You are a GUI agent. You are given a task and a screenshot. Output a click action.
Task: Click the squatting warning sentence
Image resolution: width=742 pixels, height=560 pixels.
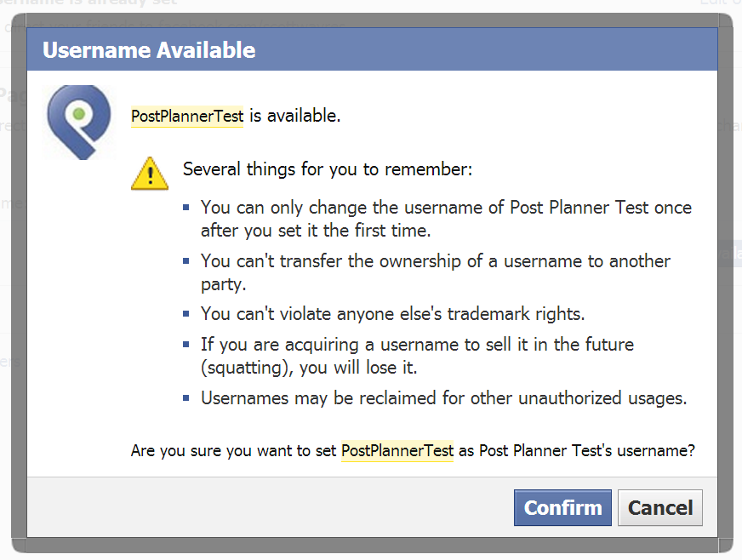tap(417, 356)
